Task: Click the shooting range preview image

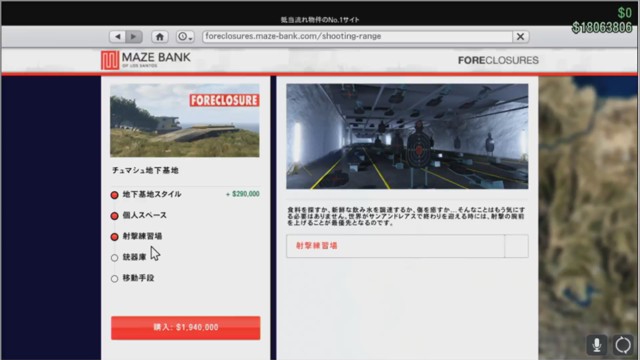Action: click(x=407, y=136)
